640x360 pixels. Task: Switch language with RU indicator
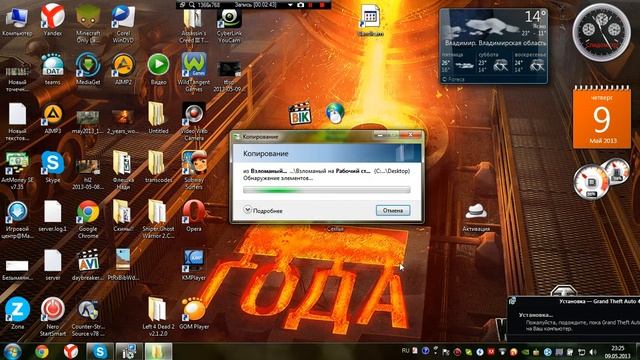tap(405, 351)
